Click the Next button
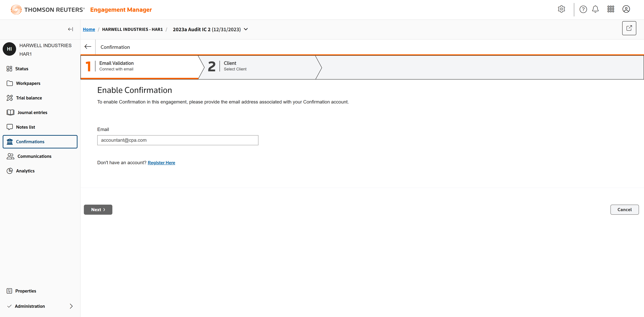 click(98, 209)
